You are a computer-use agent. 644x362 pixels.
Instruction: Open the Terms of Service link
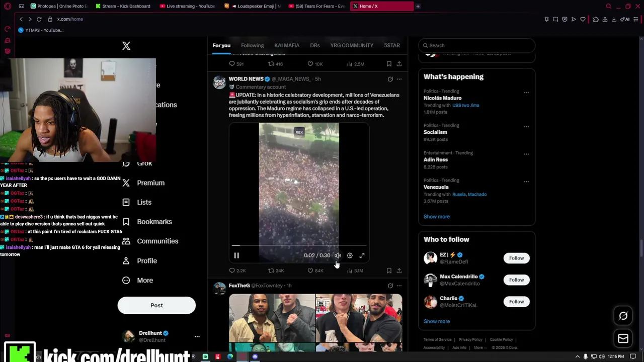coord(437,340)
